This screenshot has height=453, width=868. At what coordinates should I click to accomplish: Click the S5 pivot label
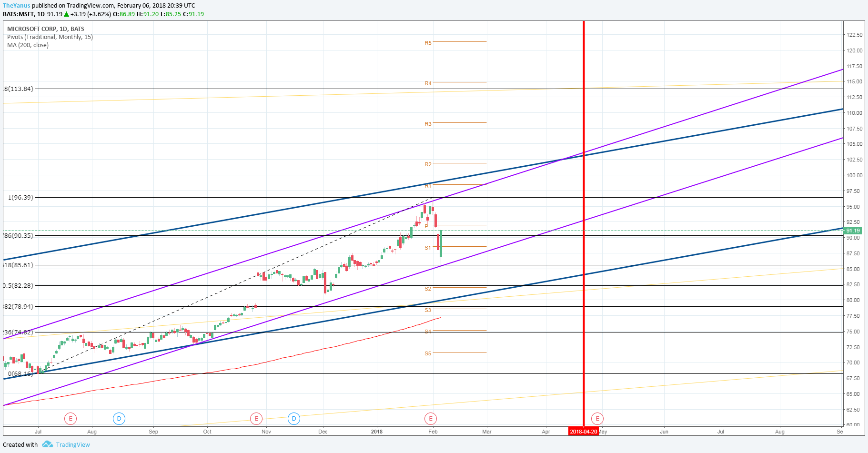coord(428,353)
